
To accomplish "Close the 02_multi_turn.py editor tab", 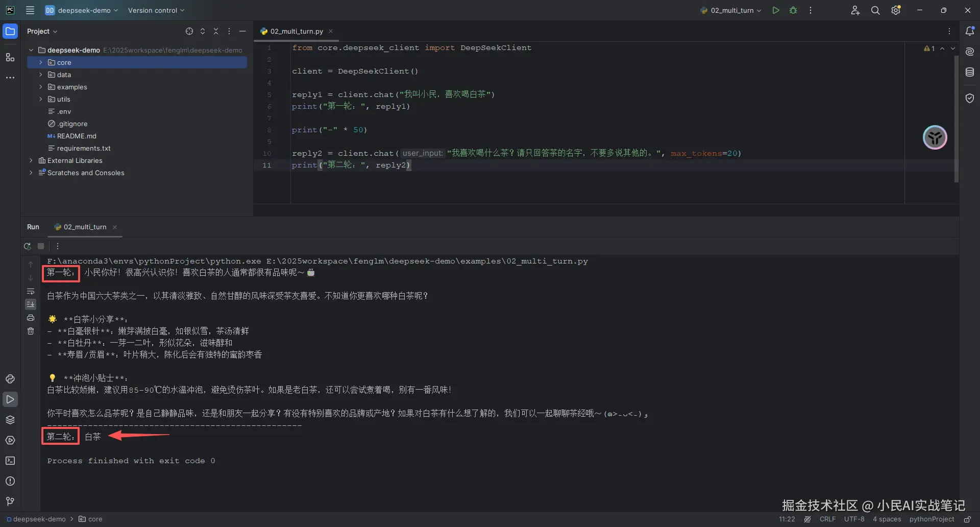I will [331, 31].
